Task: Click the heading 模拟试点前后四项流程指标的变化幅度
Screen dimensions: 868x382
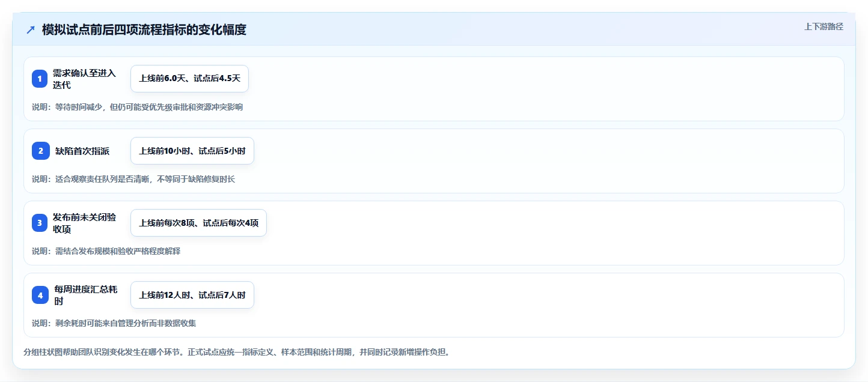Action: [x=144, y=29]
